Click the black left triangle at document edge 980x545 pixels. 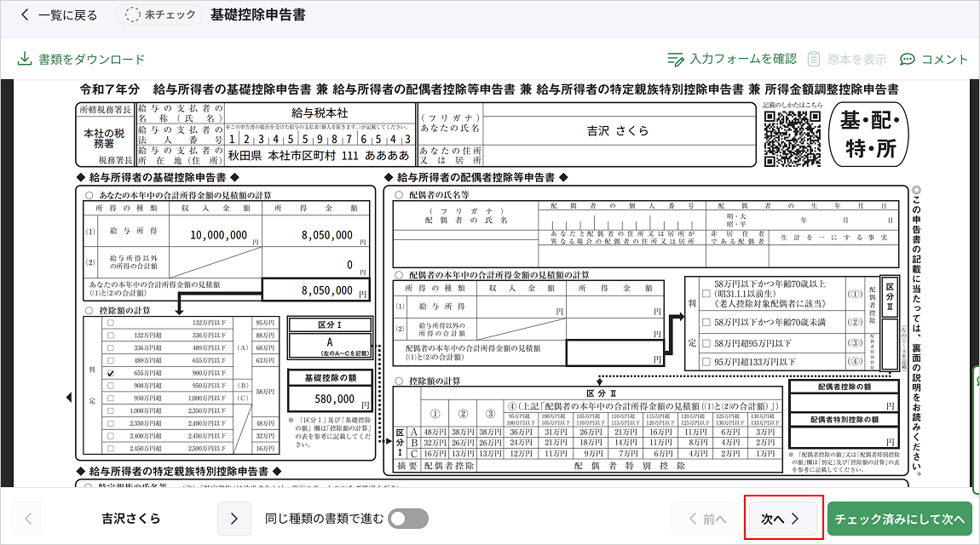pos(69,397)
